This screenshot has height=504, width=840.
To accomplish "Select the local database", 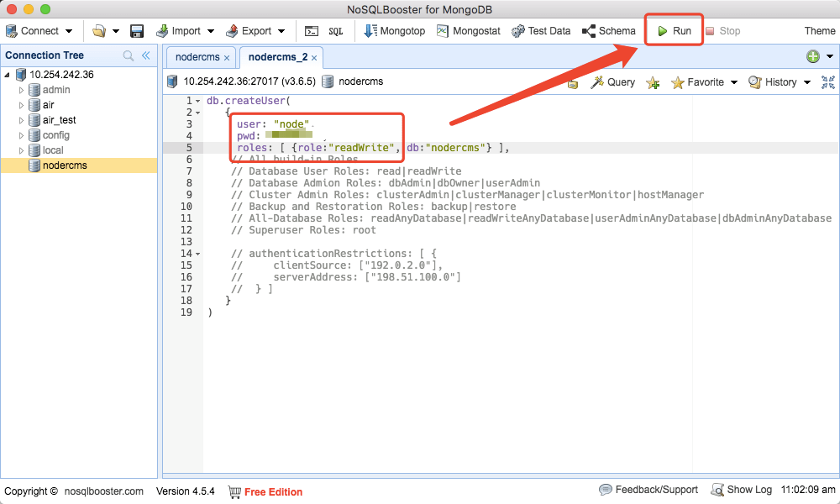I will (52, 150).
